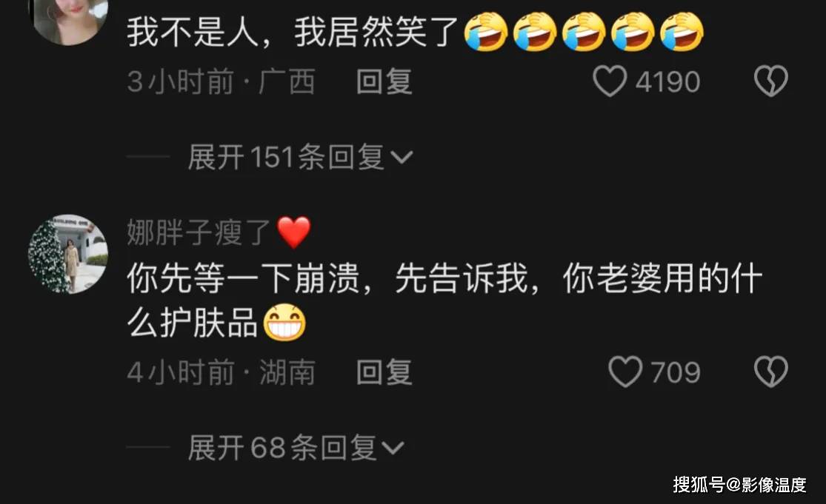The height and width of the screenshot is (504, 826).
Task: Click the 4190 like count
Action: pos(667,82)
